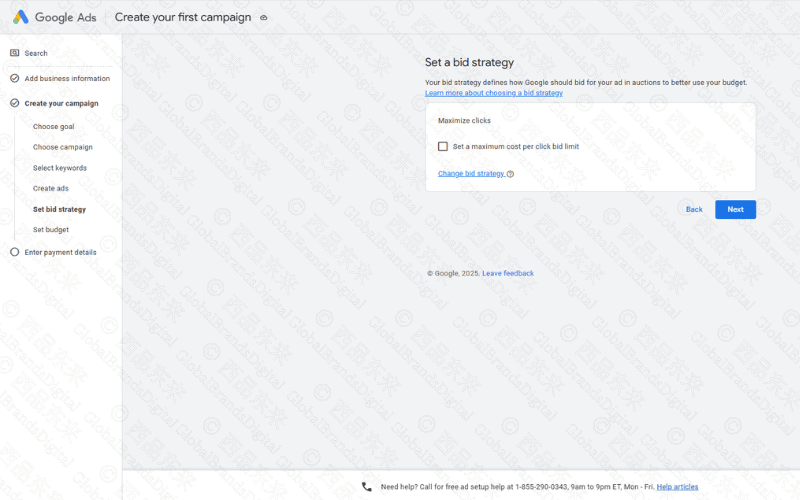Click the phone icon in the help bar
The image size is (800, 500).
tap(367, 487)
